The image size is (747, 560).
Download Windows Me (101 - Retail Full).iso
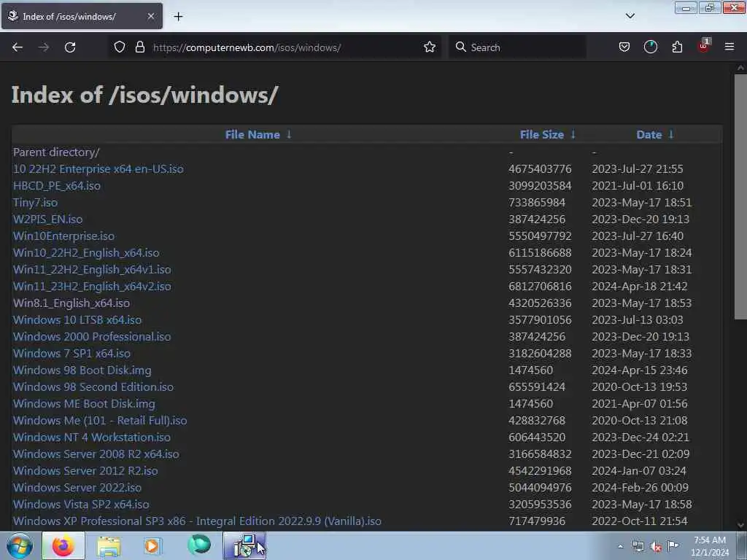pos(100,421)
